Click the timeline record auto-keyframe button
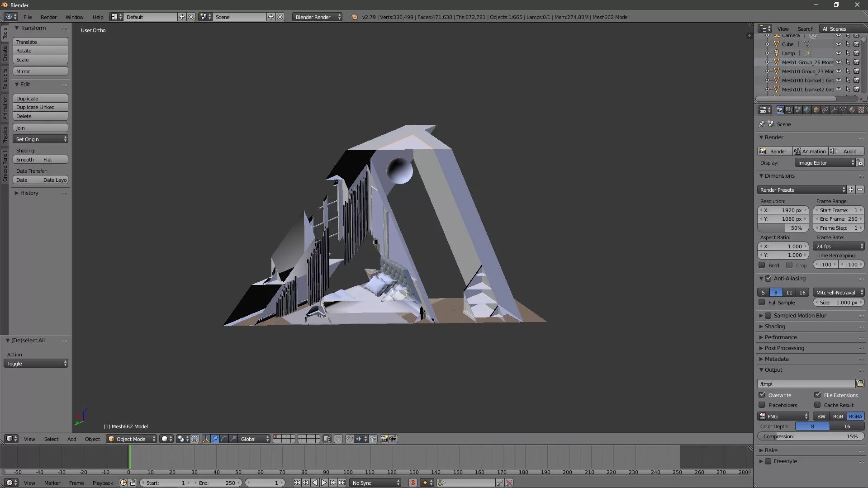 click(413, 483)
